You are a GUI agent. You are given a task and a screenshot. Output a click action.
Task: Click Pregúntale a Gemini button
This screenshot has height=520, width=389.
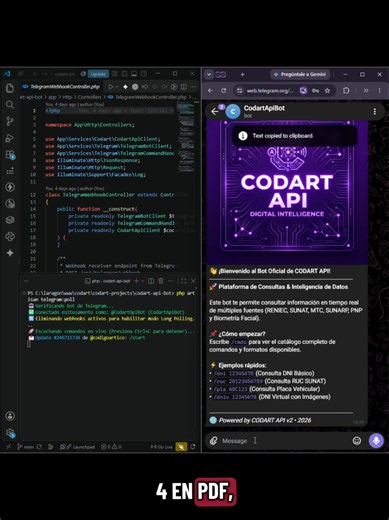(x=300, y=74)
